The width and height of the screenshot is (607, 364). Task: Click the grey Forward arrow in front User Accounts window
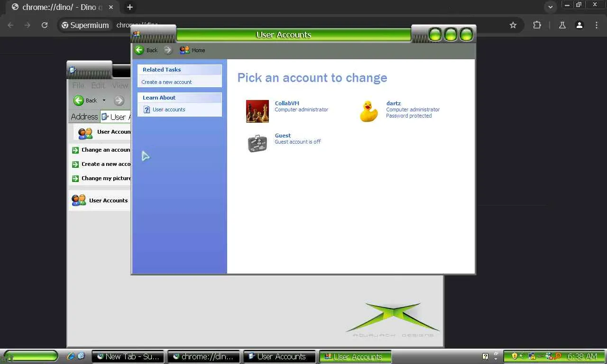pyautogui.click(x=168, y=50)
